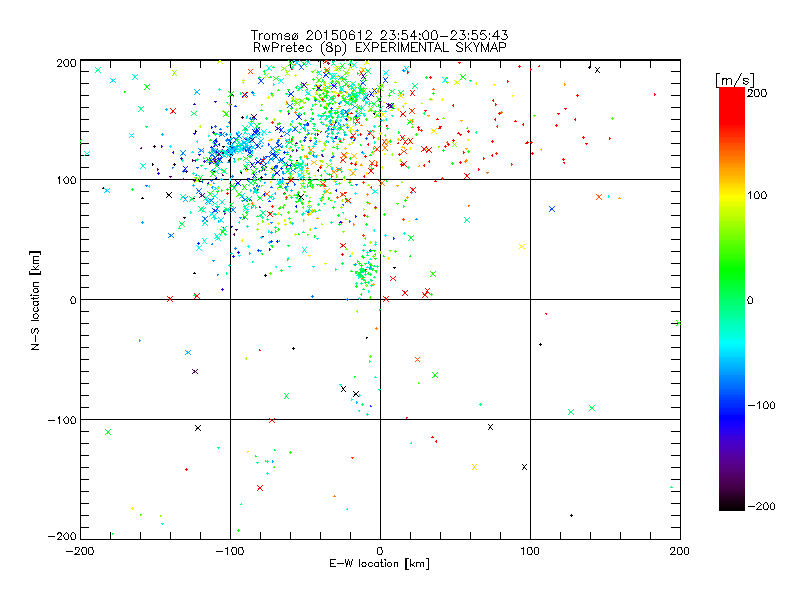Click the color bar tick label '200'

[757, 93]
